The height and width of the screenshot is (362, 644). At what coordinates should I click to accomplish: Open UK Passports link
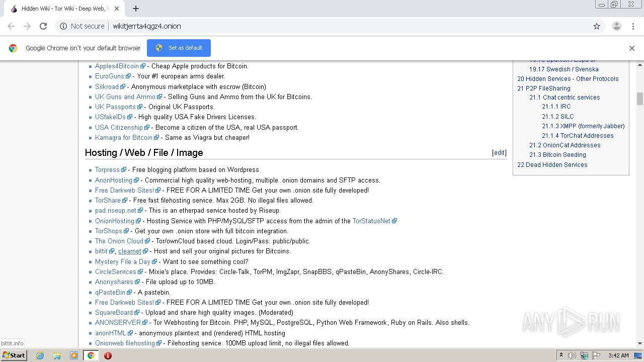pos(115,107)
